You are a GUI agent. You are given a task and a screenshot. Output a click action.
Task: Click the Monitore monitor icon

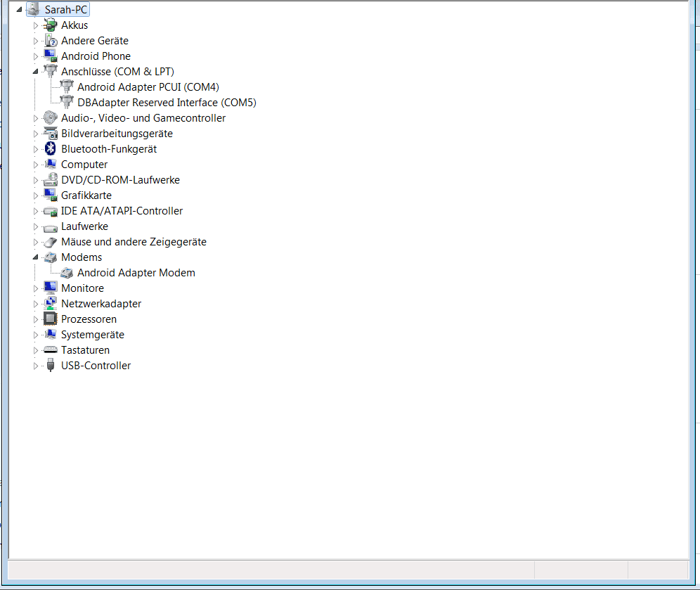(x=51, y=288)
